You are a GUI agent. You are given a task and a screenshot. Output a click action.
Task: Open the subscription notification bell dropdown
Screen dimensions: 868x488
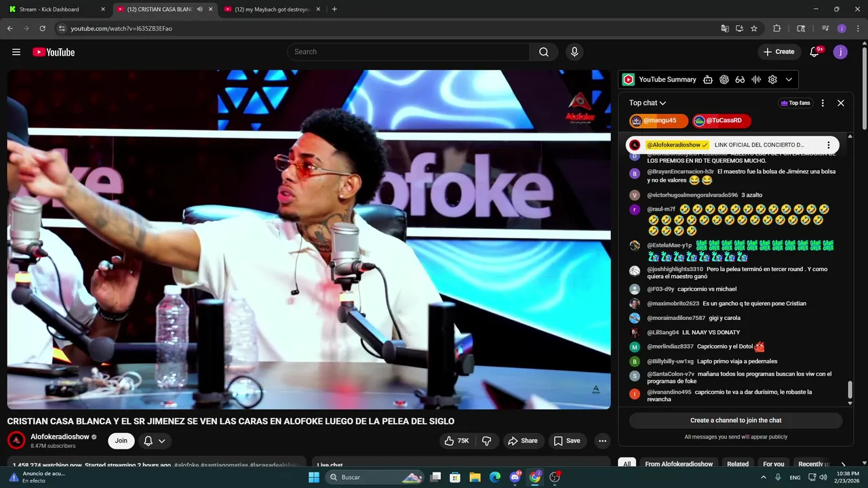(155, 441)
